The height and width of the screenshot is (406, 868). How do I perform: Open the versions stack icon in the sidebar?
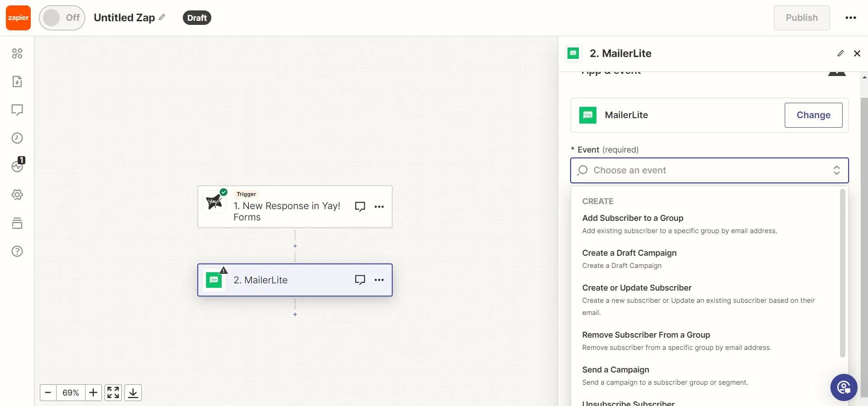[17, 223]
